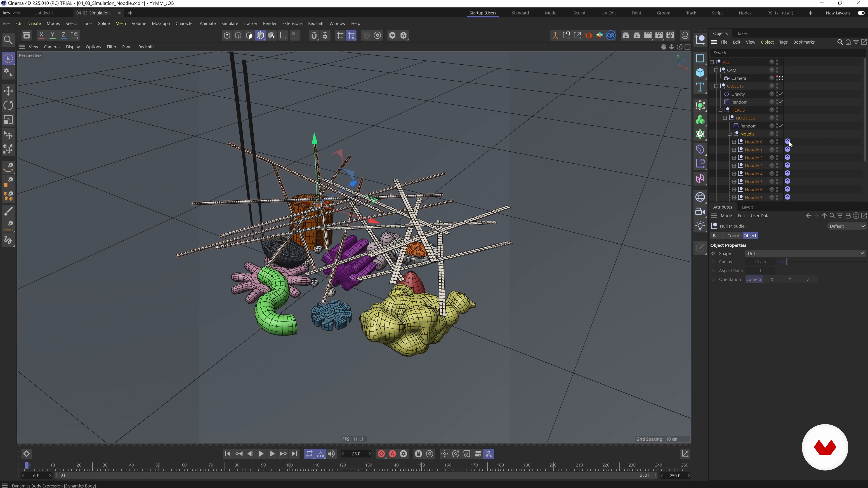Select the Scale tool
This screenshot has height=488, width=868.
pyautogui.click(x=8, y=120)
